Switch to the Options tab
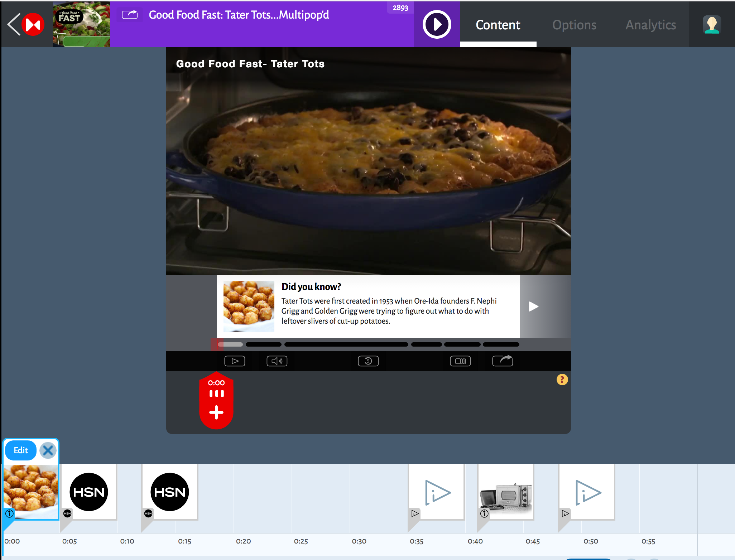Viewport: 735px width, 560px height. click(x=574, y=25)
